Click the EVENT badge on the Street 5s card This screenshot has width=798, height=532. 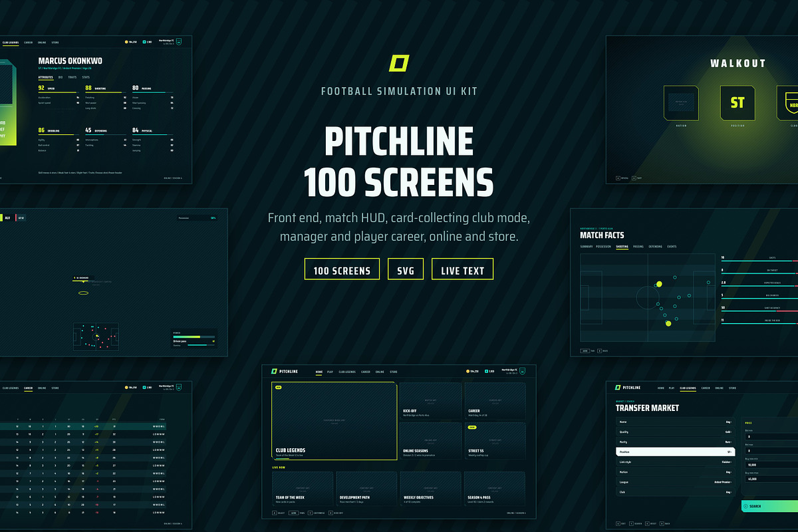(471, 428)
